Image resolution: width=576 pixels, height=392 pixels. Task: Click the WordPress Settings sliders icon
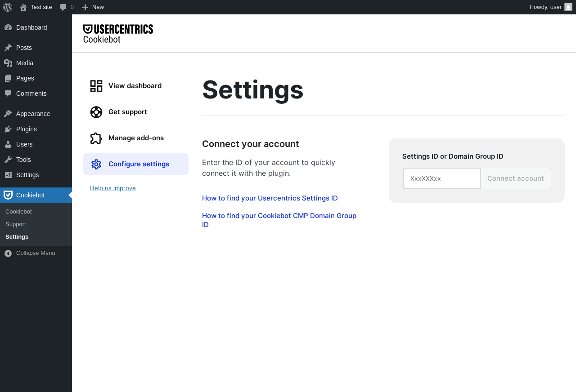pyautogui.click(x=8, y=175)
